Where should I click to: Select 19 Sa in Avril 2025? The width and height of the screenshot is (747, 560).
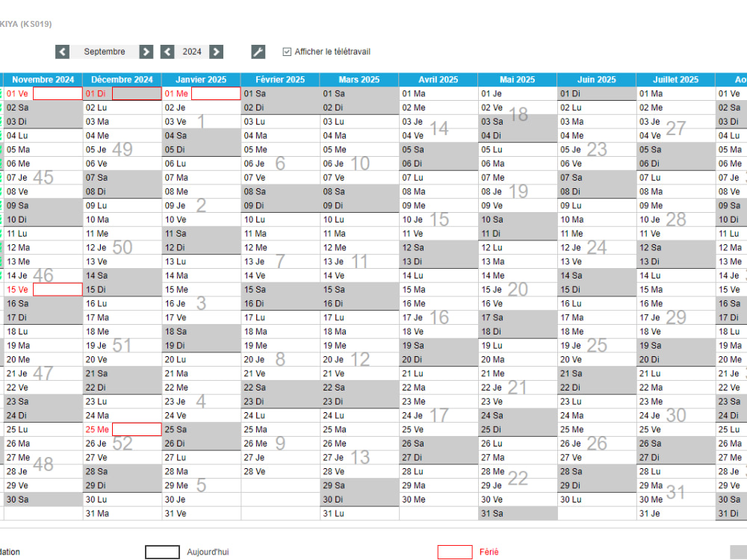(x=438, y=346)
